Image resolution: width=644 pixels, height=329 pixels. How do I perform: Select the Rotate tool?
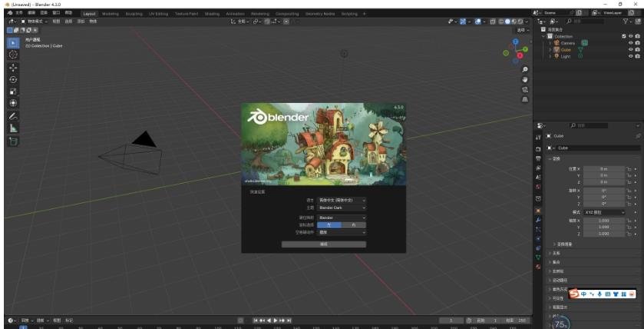tap(13, 79)
